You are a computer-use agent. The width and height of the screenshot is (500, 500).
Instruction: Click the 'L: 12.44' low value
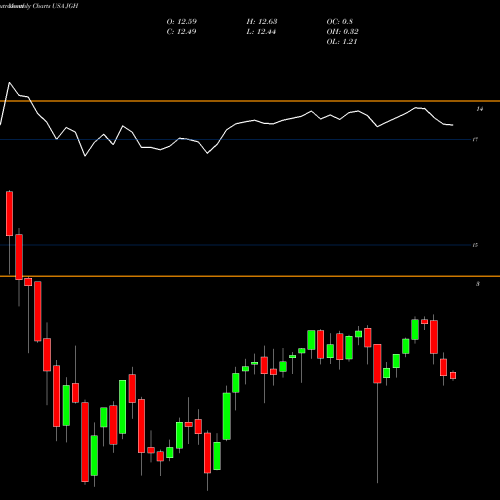tap(261, 32)
